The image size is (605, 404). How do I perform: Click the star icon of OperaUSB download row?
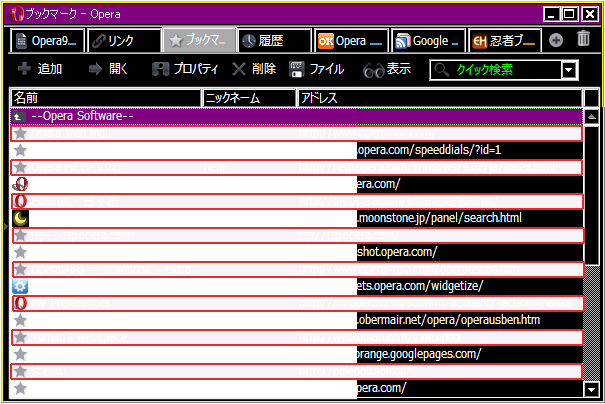click(20, 269)
